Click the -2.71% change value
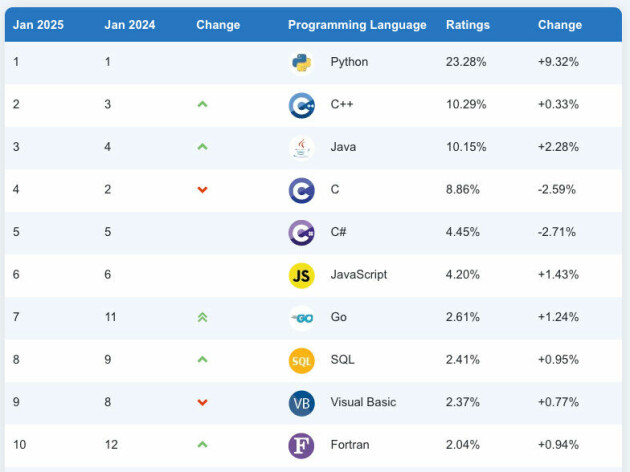The height and width of the screenshot is (472, 630). coord(557,232)
